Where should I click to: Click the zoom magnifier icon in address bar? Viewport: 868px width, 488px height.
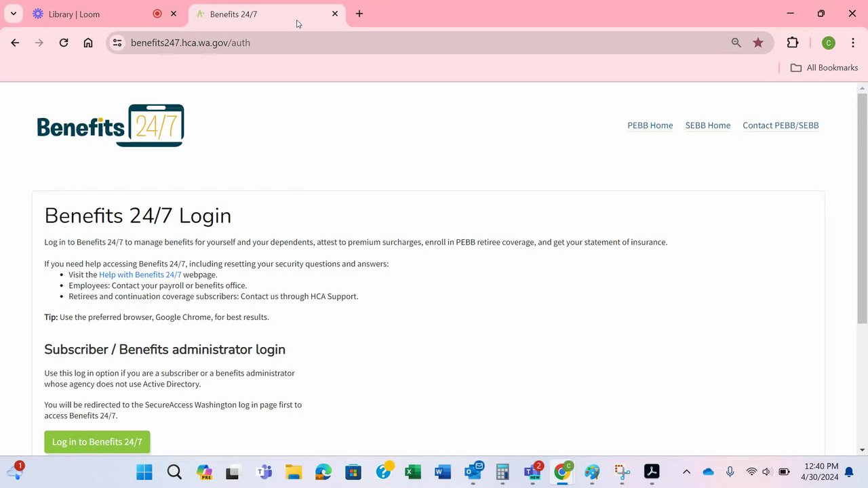(736, 43)
